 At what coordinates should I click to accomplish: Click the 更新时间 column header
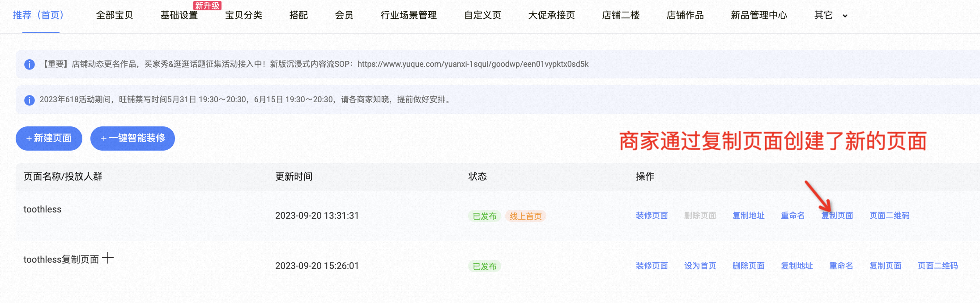pyautogui.click(x=294, y=177)
